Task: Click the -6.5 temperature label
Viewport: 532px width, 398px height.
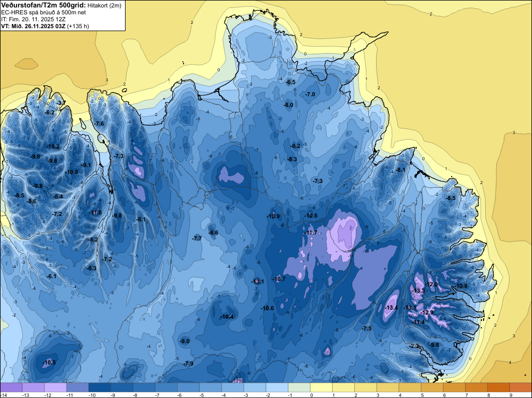Action: [290, 82]
